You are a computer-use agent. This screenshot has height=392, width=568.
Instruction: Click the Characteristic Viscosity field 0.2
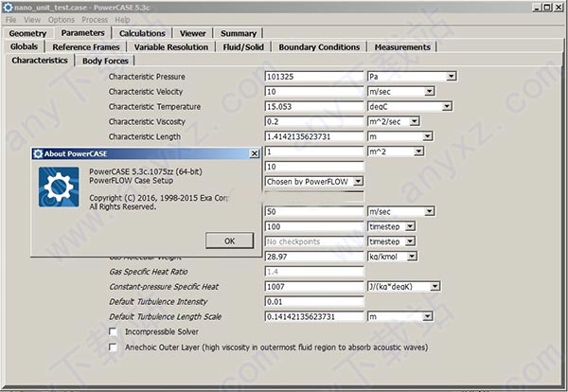(x=314, y=121)
